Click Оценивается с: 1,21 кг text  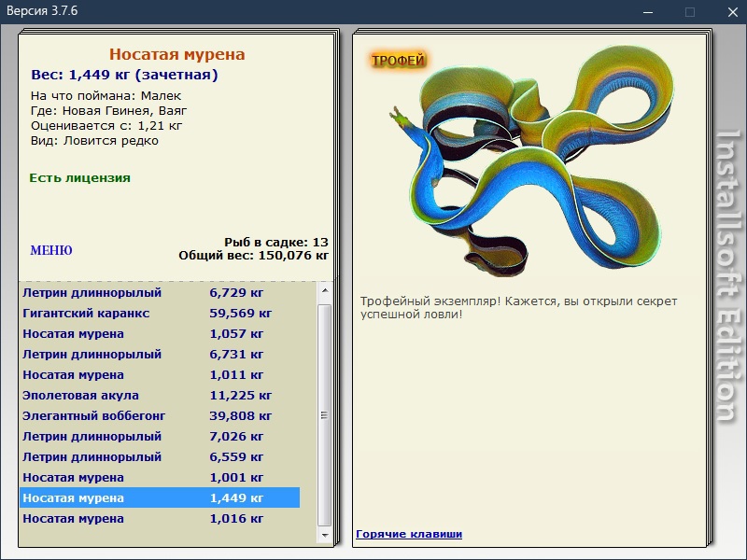tap(106, 126)
